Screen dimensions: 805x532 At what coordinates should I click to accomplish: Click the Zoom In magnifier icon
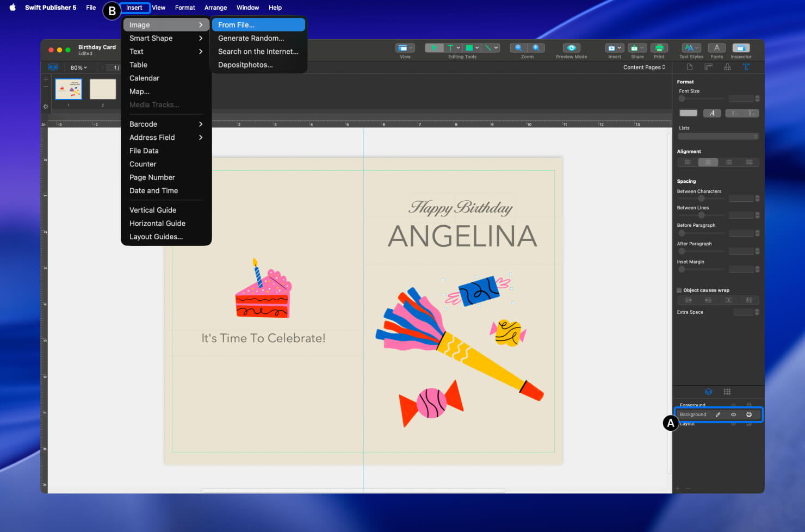coord(537,48)
